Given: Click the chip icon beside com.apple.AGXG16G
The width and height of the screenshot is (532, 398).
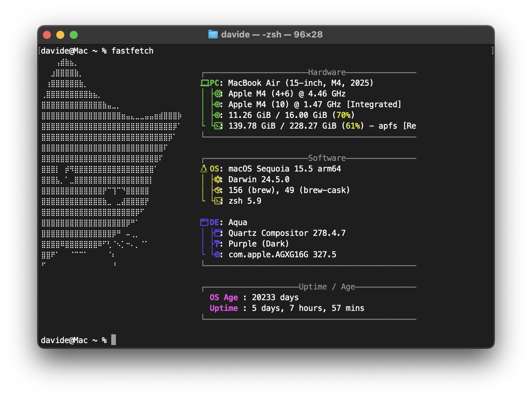Looking at the screenshot, I should [218, 254].
